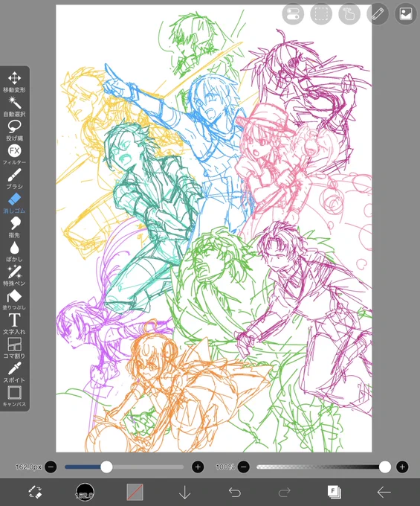Click the 100% opacity value
This screenshot has height=506, width=420.
(x=225, y=467)
